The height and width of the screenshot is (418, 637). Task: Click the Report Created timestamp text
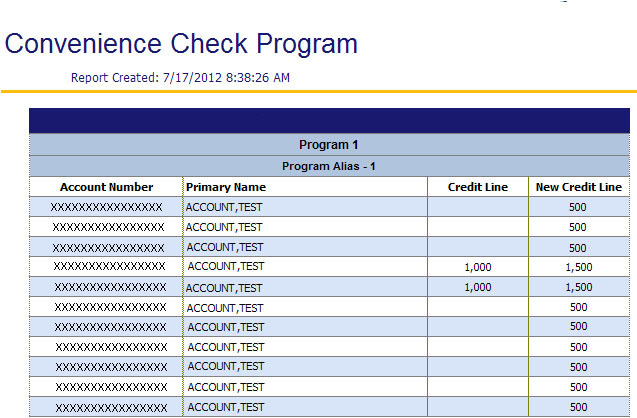pyautogui.click(x=181, y=77)
